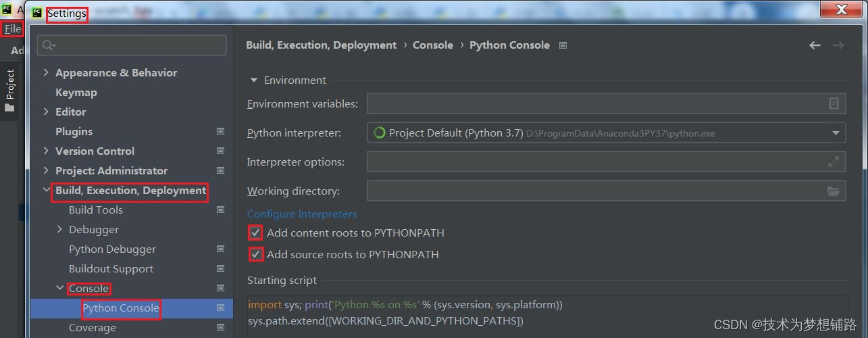Expand the Appearance & Behavior node
The image size is (868, 338).
coord(46,72)
